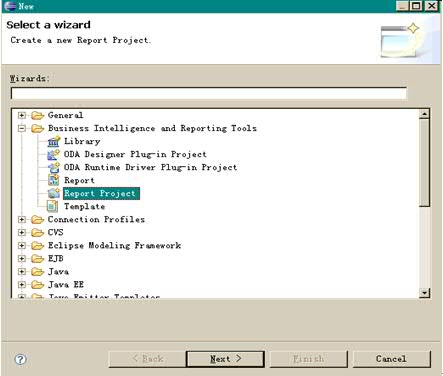Viewport: 443px width, 376px height.
Task: Click the Cancel button
Action: tap(392, 359)
